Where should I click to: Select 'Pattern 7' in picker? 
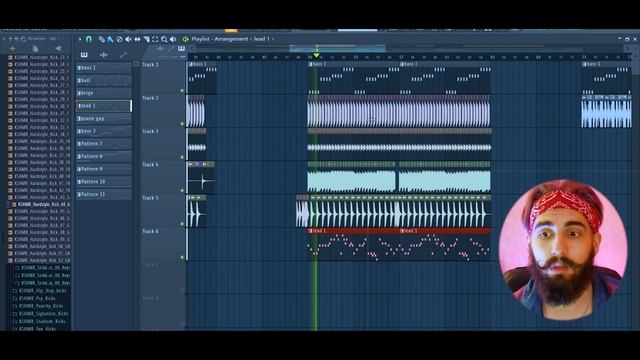coord(104,144)
